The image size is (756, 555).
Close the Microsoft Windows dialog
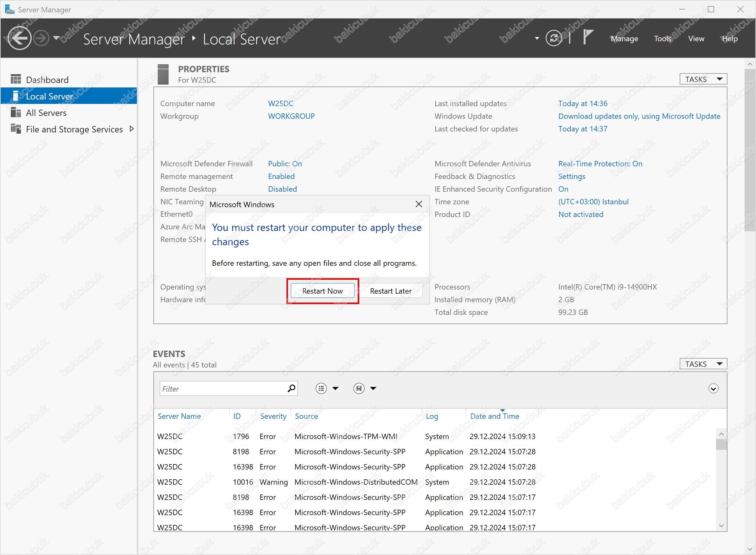coord(419,204)
